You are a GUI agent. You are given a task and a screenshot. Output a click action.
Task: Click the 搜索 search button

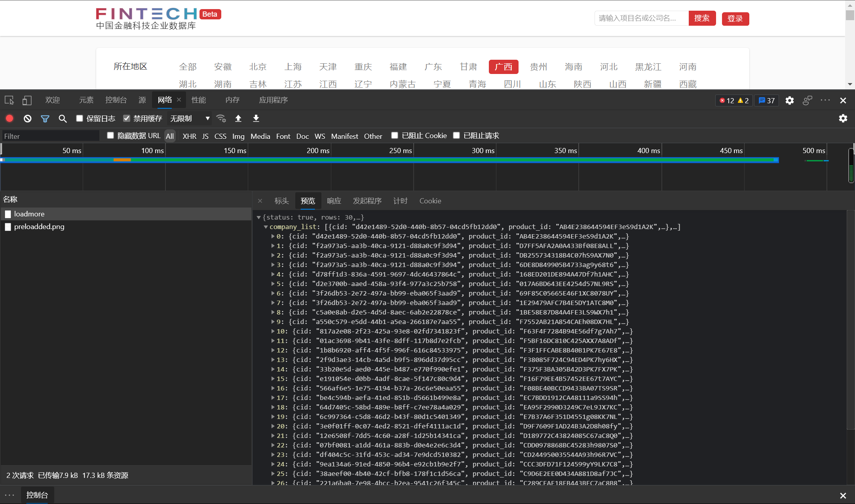click(x=702, y=18)
